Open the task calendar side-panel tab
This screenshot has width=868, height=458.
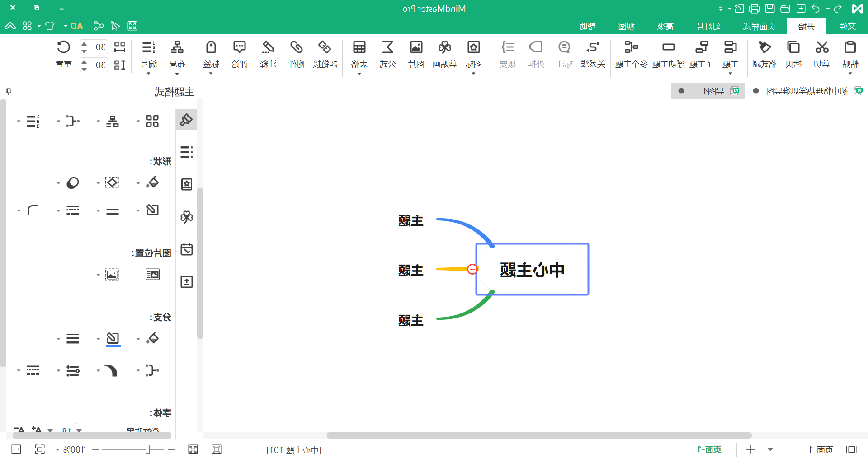(x=186, y=250)
